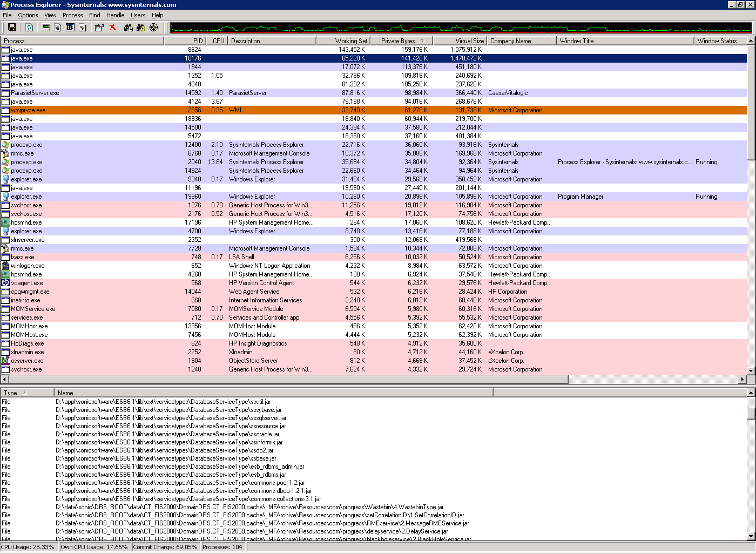Click the icon of explorer.exe PID 9340
Image resolution: width=756 pixels, height=554 pixels.
pyautogui.click(x=5, y=179)
